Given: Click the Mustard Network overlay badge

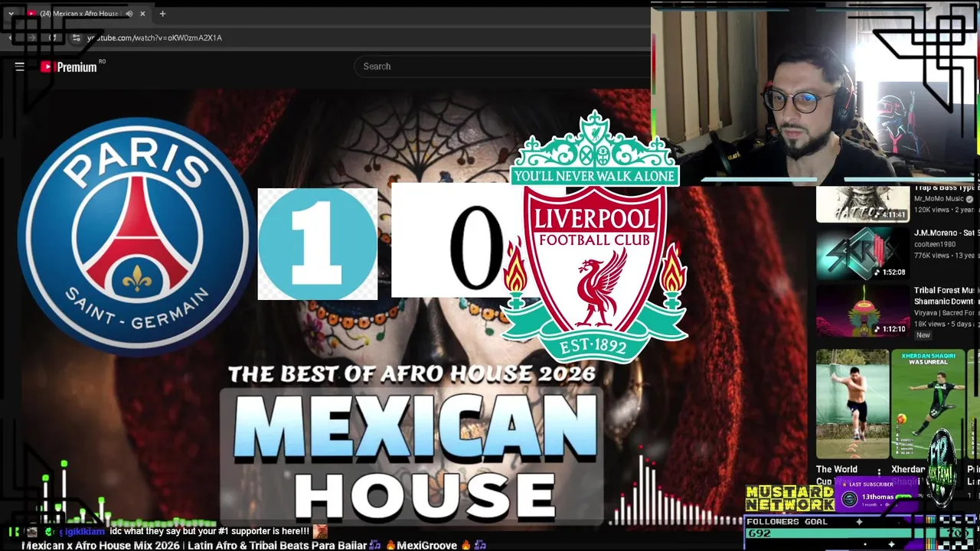Looking at the screenshot, I should tap(790, 498).
